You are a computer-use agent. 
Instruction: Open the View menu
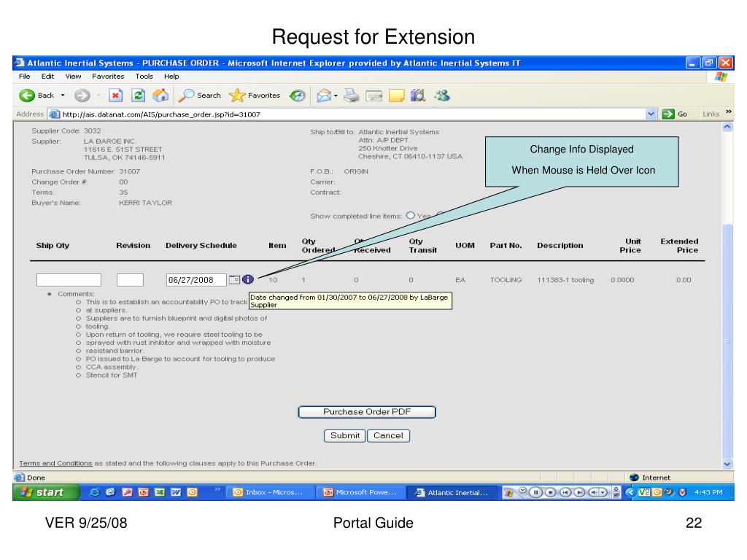[x=74, y=76]
